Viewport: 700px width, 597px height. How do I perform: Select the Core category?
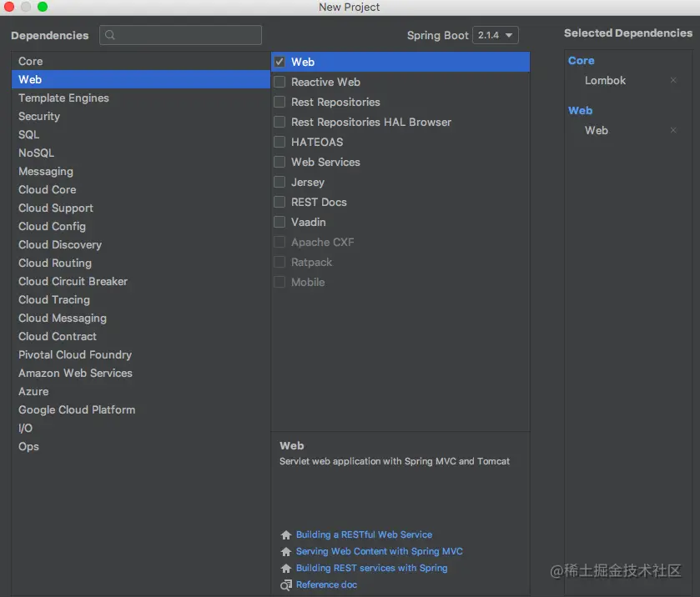click(141, 61)
